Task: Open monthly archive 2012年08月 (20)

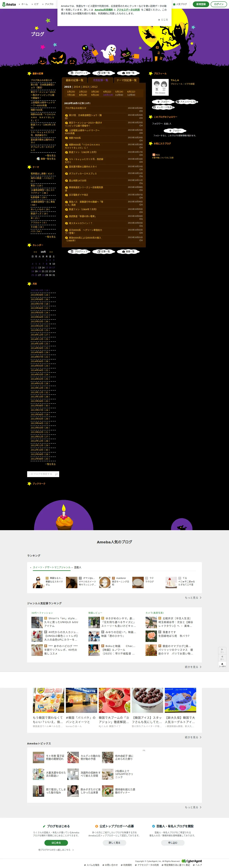Action: [40, 459]
